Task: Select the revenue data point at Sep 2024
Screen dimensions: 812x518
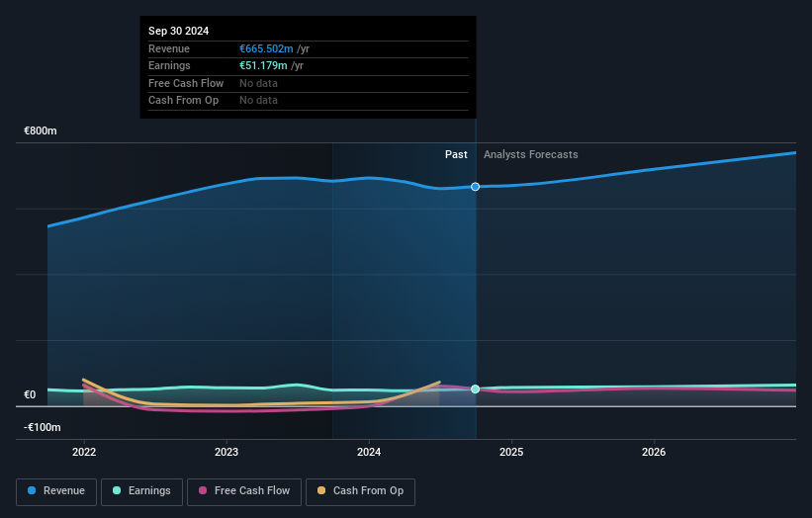Action: 475,187
